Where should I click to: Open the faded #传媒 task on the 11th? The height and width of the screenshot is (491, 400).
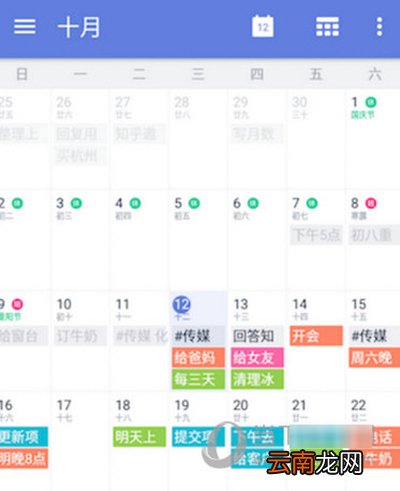tap(139, 336)
